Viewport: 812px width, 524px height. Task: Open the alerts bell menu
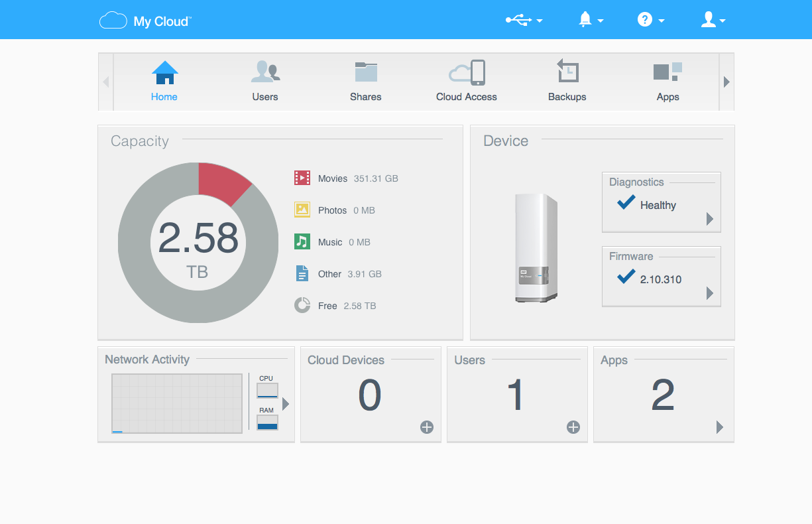(x=591, y=20)
